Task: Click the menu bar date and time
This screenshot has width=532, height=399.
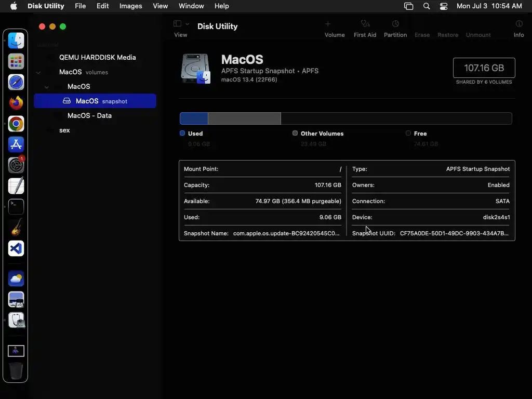Action: click(x=489, y=6)
